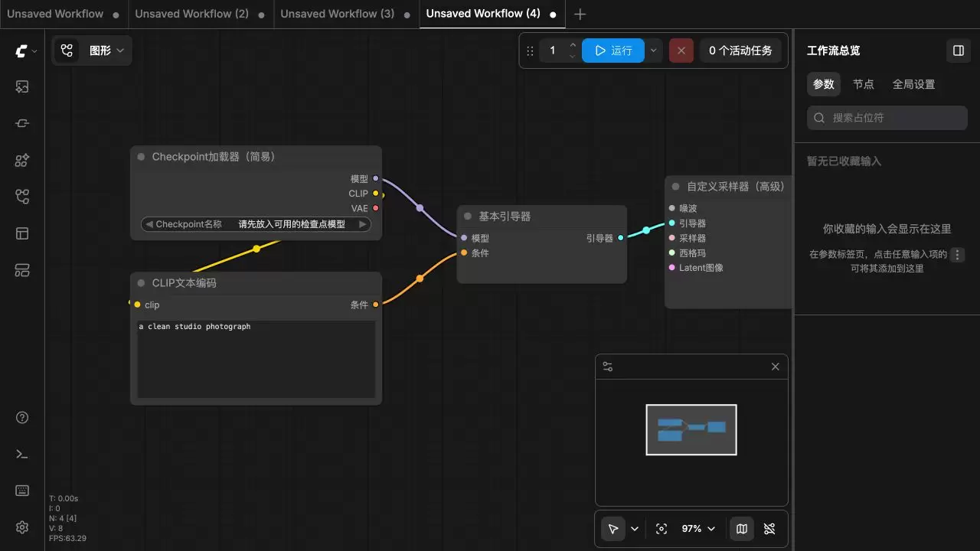Click the three-dot menu in favorites hint
This screenshot has width=980, height=551.
958,255
